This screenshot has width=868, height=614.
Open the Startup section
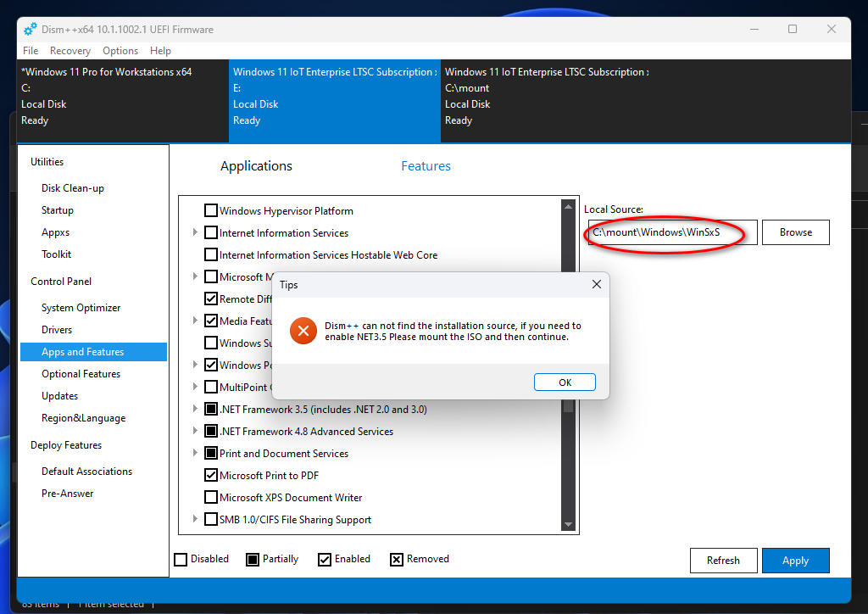tap(58, 210)
